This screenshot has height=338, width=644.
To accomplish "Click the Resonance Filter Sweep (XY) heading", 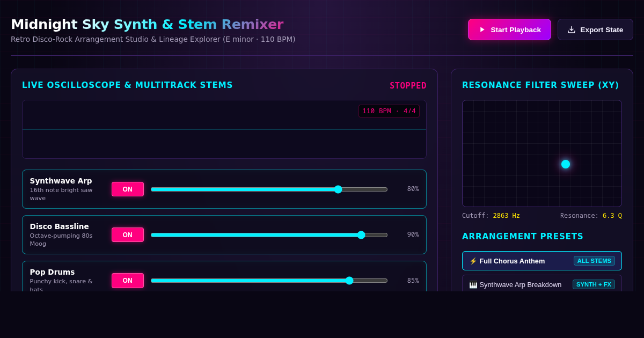I will 540,85.
